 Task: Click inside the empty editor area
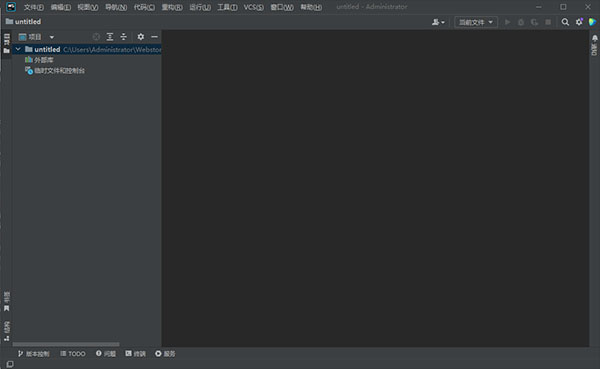click(375, 188)
